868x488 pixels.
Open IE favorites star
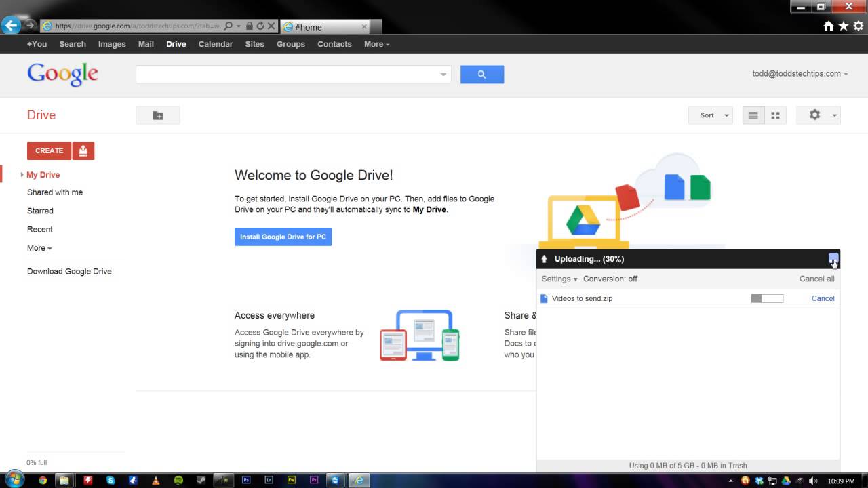tap(844, 26)
